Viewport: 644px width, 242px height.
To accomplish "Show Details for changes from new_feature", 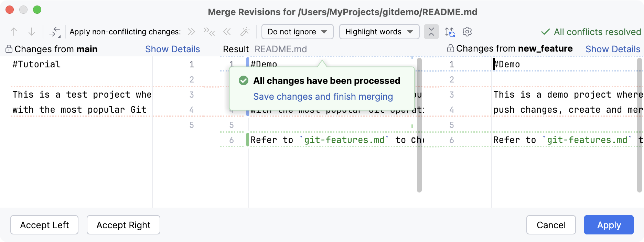I will click(x=613, y=49).
